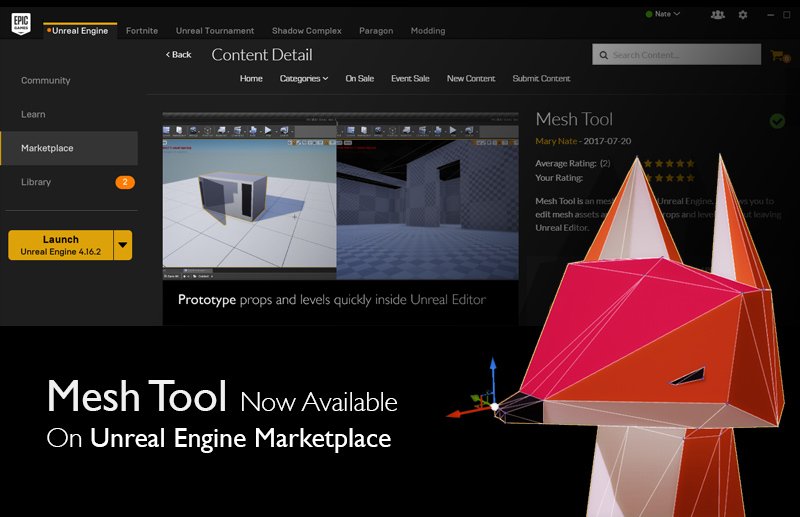The height and width of the screenshot is (517, 800).
Task: Open the Categories dropdown menu
Action: click(x=304, y=79)
